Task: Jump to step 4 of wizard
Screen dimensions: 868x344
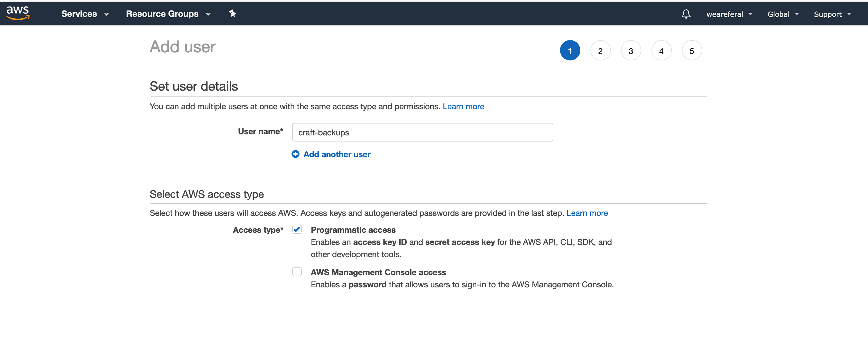Action: click(661, 51)
